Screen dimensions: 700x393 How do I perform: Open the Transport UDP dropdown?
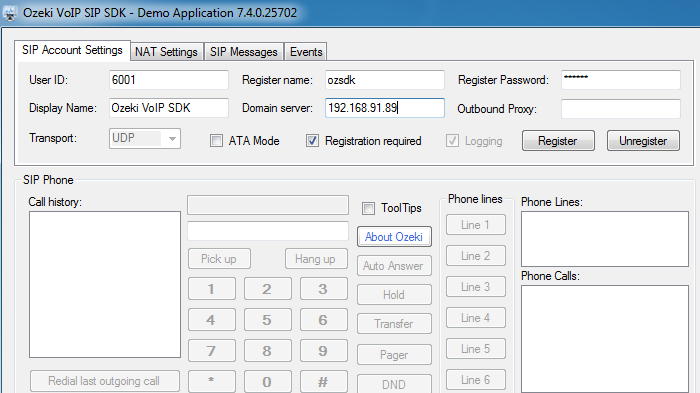[145, 138]
